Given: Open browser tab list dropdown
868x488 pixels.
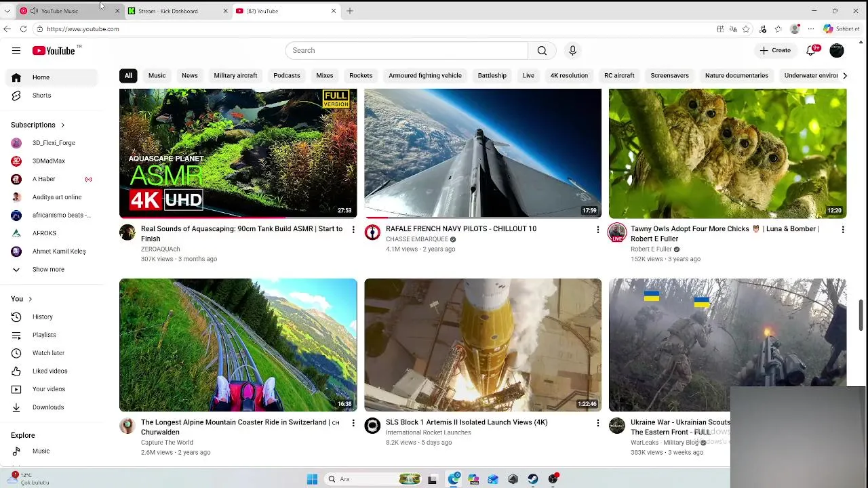Looking at the screenshot, I should (x=7, y=11).
